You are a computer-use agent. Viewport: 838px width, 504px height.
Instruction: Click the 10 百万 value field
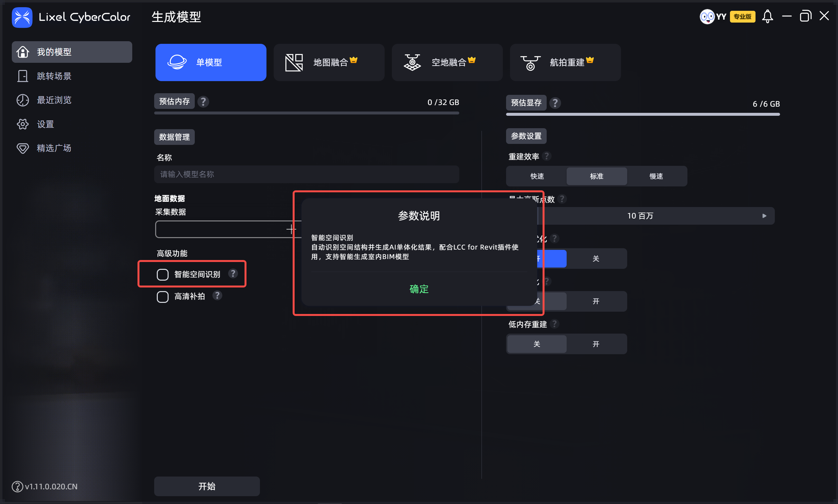[x=640, y=216]
